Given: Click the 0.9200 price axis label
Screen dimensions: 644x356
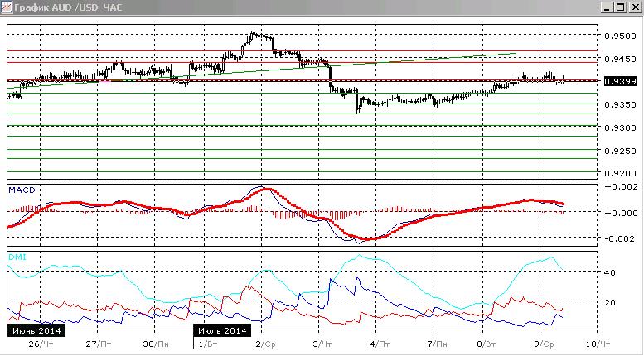Looking at the screenshot, I should coord(620,173).
